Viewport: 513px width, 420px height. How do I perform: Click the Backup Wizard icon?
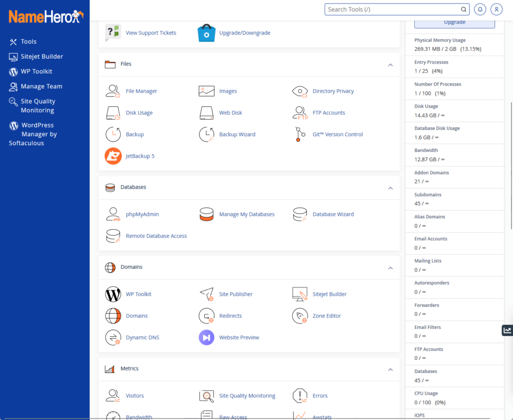206,134
